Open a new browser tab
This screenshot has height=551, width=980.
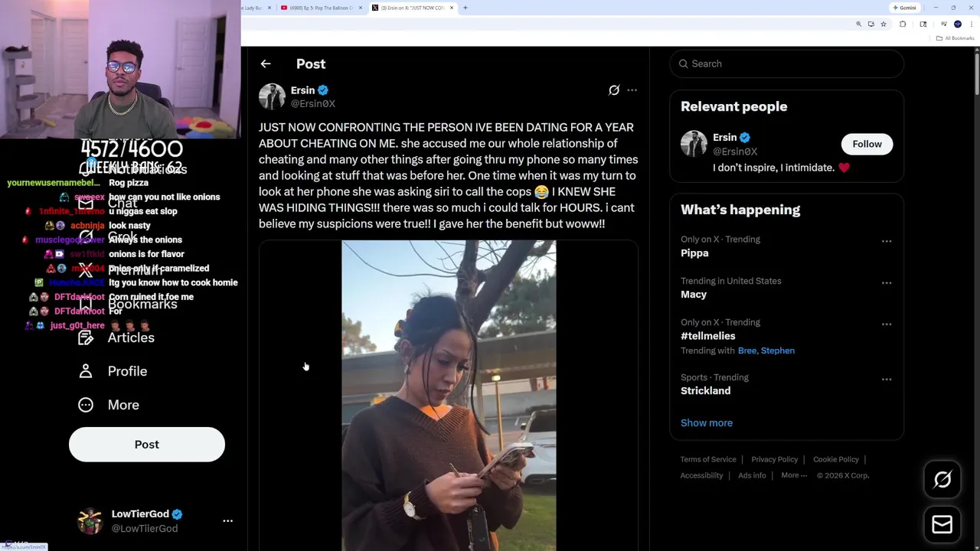click(x=465, y=8)
